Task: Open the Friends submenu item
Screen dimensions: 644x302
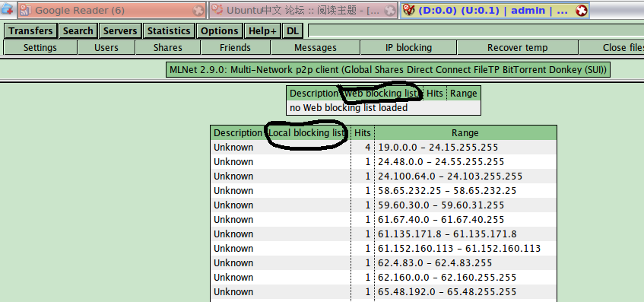Action: [236, 48]
